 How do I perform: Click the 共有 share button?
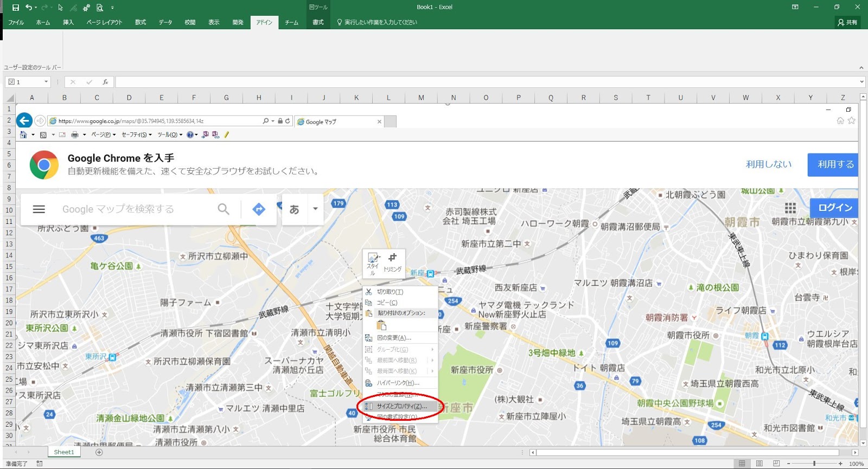point(847,22)
